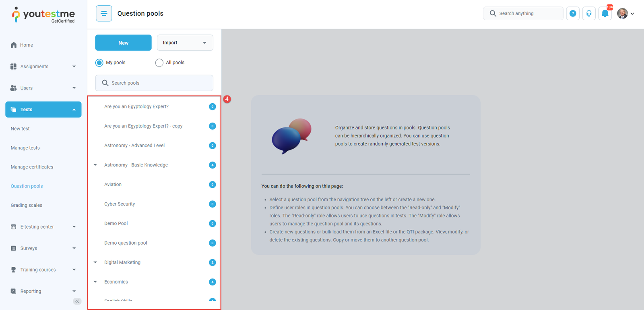The image size is (644, 310).
Task: Select the My pools radio button
Action: [x=99, y=63]
